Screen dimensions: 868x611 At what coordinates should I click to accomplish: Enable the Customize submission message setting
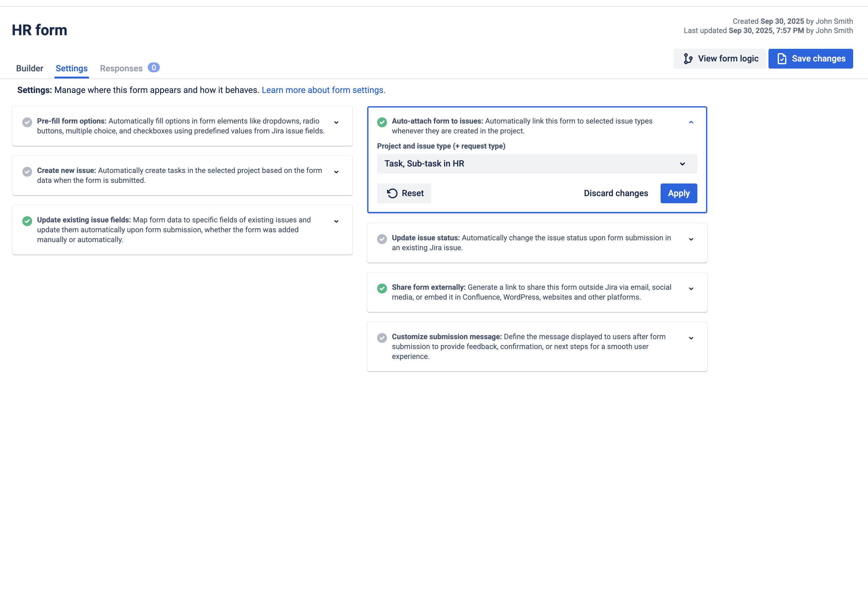point(382,338)
